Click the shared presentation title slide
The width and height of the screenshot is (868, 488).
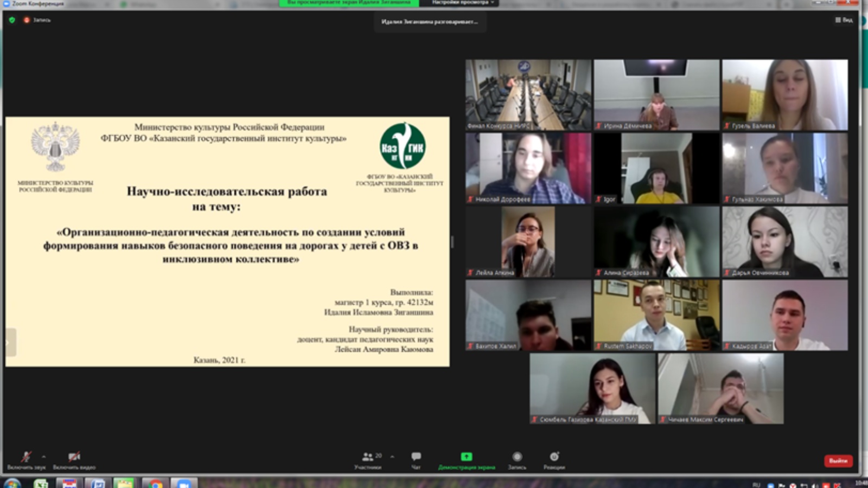pos(227,242)
